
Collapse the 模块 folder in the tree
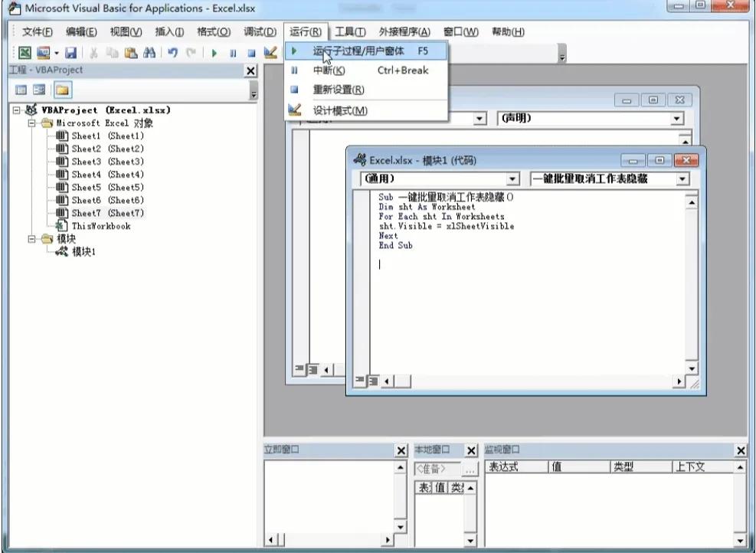(32, 239)
